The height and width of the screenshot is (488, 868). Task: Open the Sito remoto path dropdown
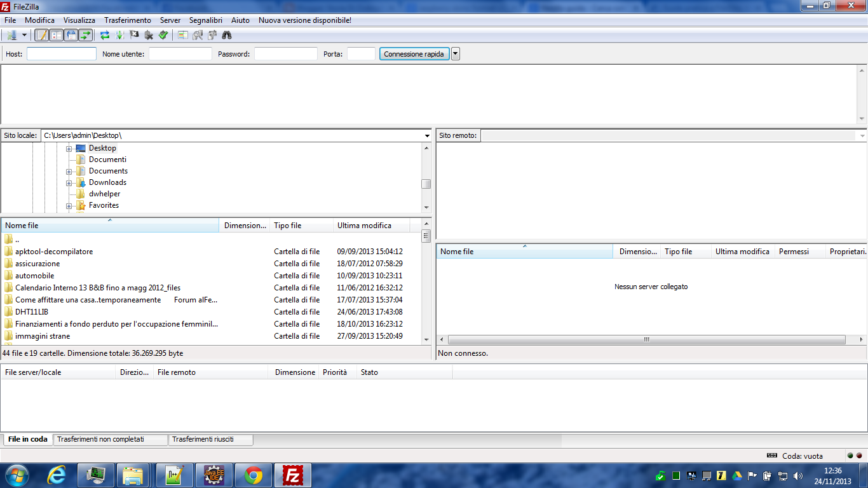click(862, 135)
